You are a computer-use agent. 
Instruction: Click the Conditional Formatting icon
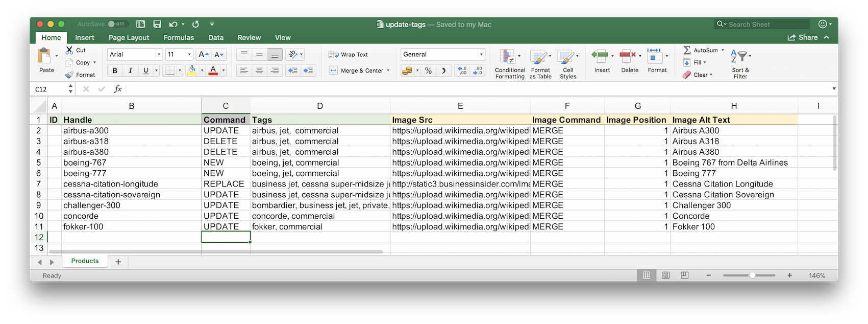508,57
